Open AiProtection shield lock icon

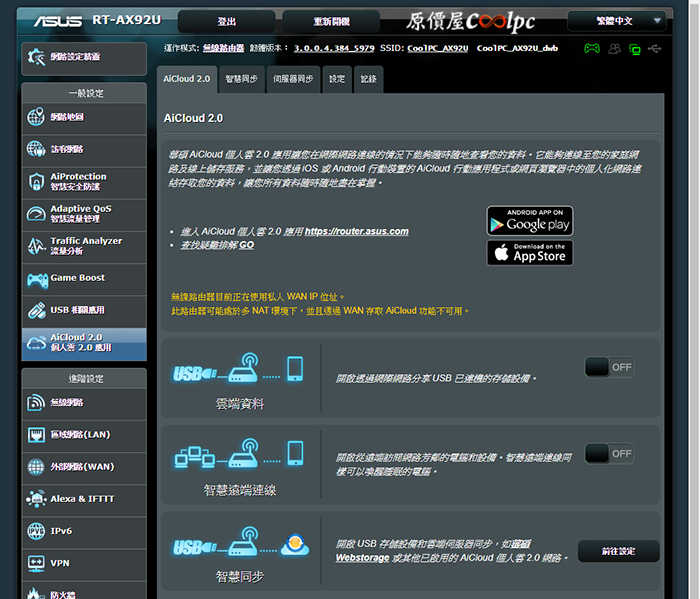[x=36, y=182]
